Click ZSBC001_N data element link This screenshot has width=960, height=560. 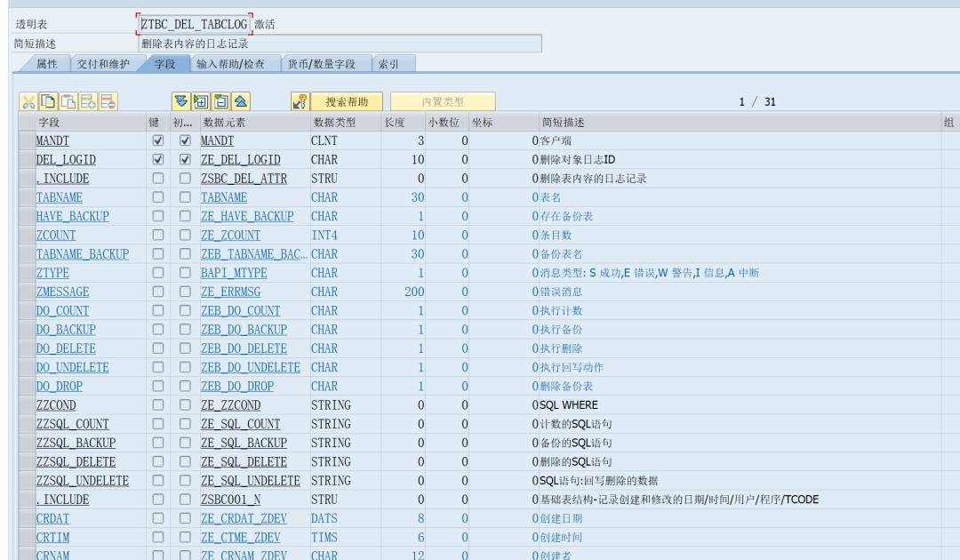coord(231,500)
